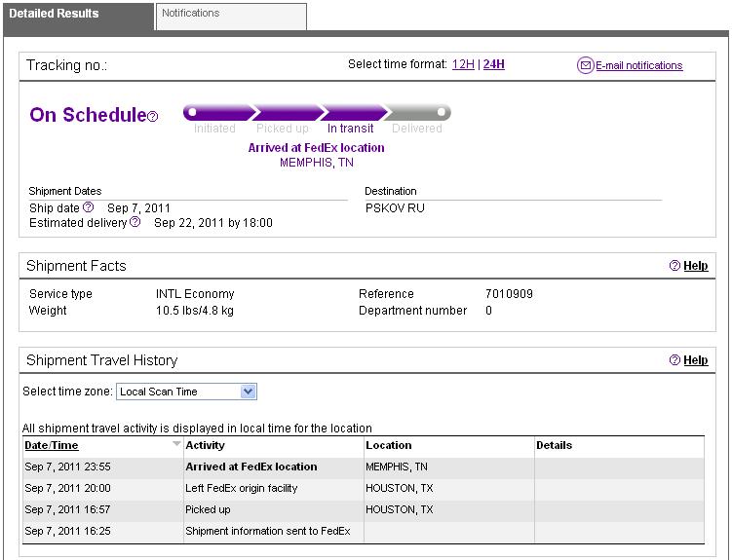The width and height of the screenshot is (732, 560).
Task: Click question mark icon beside Ship date
Action: click(x=89, y=207)
